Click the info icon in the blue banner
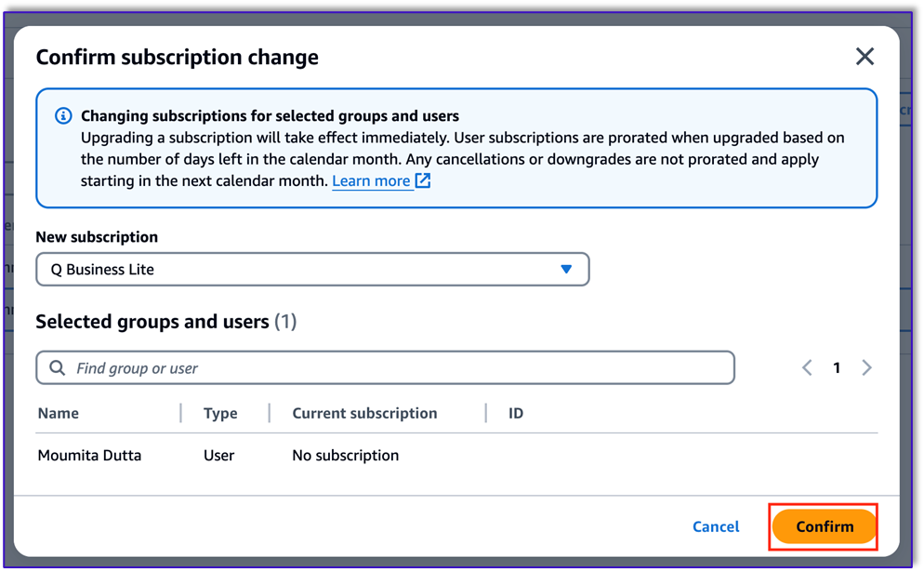This screenshot has width=924, height=572. tap(63, 115)
